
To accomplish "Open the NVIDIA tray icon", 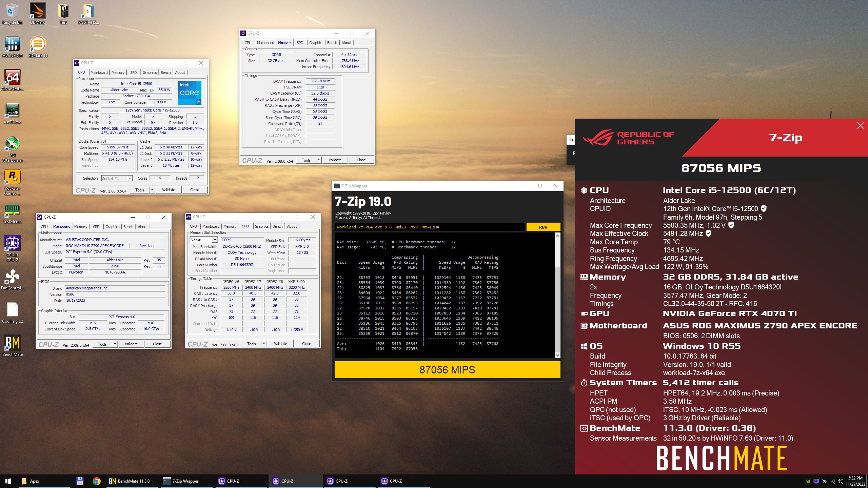I will [x=808, y=481].
